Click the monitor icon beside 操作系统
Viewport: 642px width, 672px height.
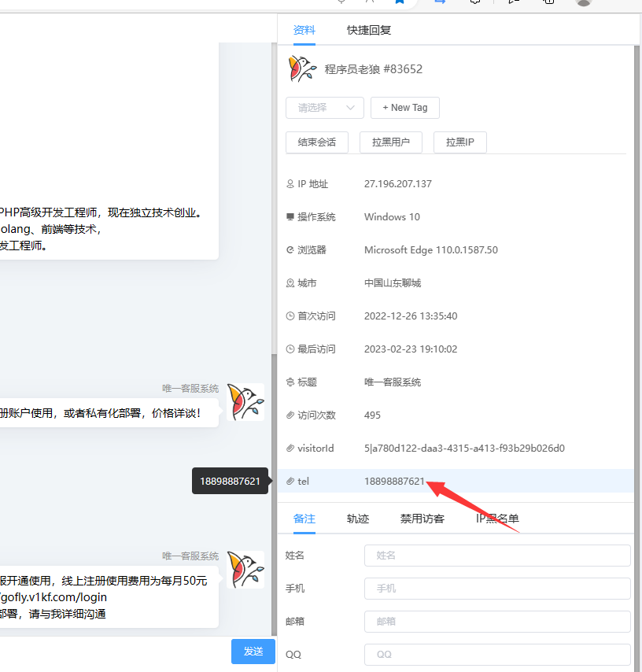tap(291, 216)
